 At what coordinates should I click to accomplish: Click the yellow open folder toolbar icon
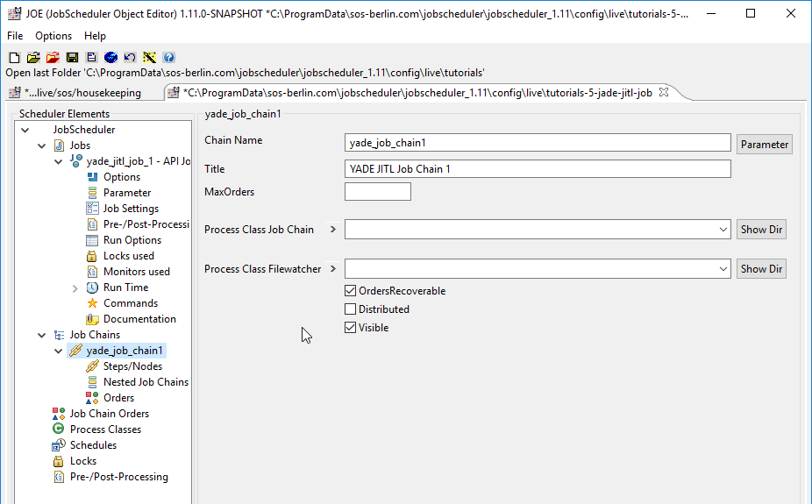pos(33,58)
